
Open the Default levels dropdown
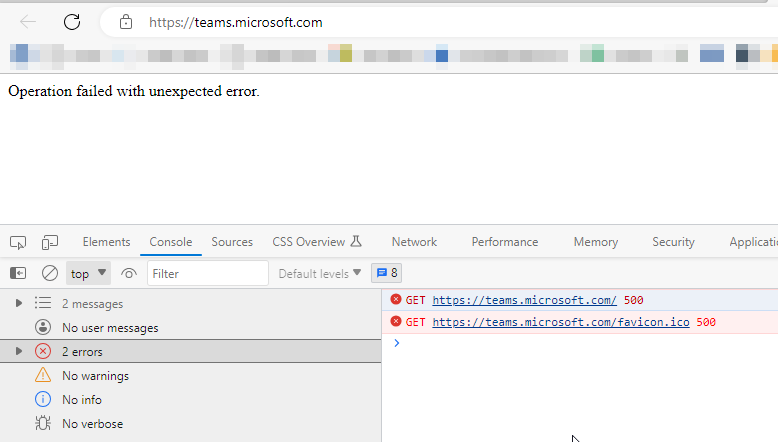tap(320, 273)
